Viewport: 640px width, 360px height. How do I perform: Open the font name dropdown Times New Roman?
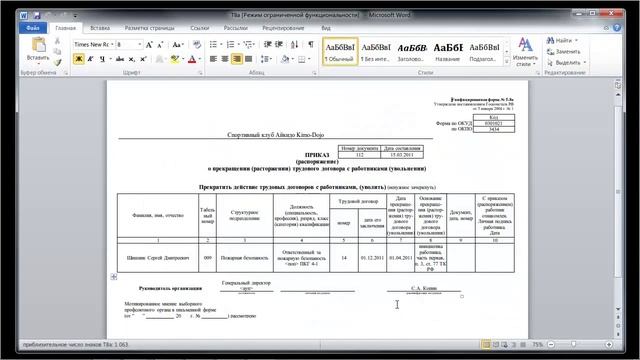coord(112,44)
